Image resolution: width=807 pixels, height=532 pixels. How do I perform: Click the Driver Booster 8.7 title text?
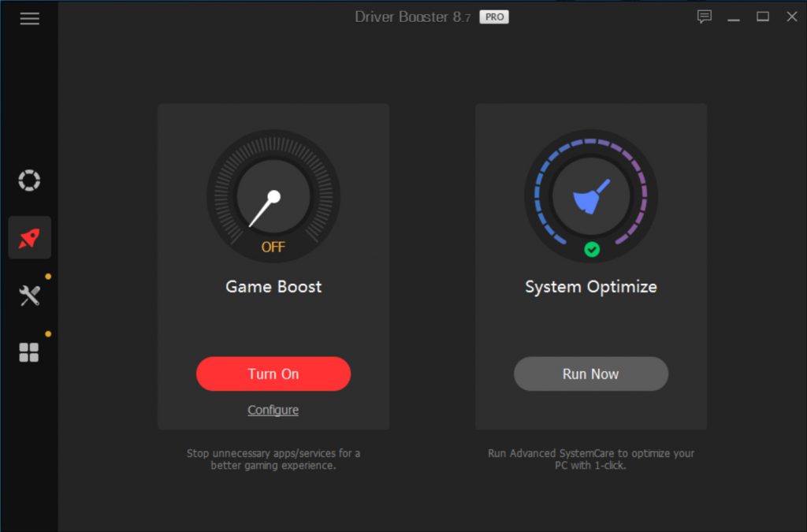pyautogui.click(x=412, y=17)
